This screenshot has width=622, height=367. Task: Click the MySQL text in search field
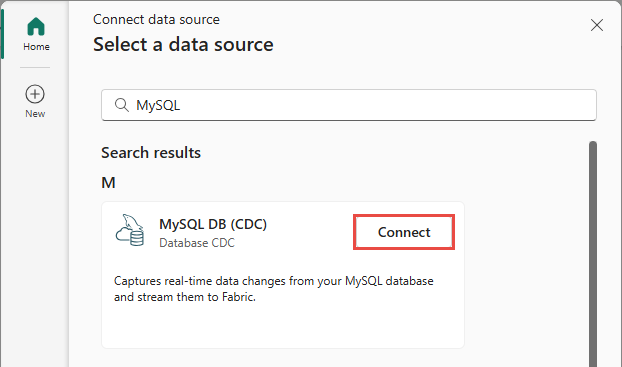(x=158, y=106)
